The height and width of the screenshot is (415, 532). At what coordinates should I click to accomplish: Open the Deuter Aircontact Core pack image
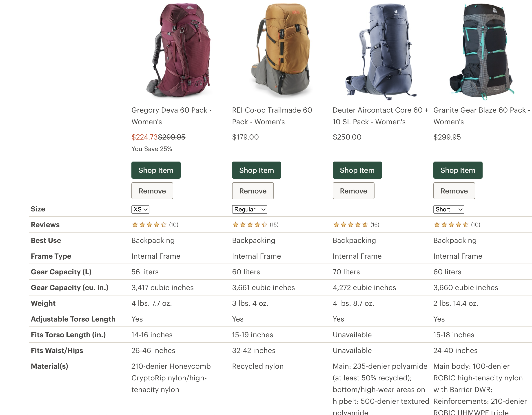pos(381,51)
